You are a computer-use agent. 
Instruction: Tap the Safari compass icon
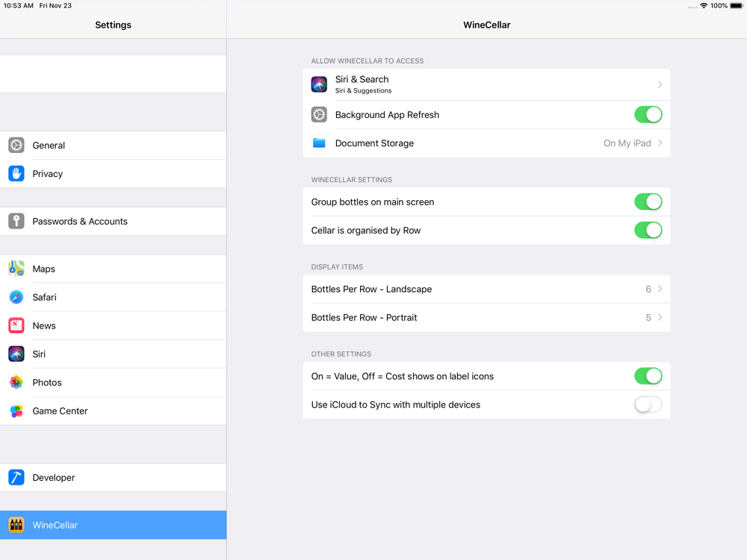(16, 297)
